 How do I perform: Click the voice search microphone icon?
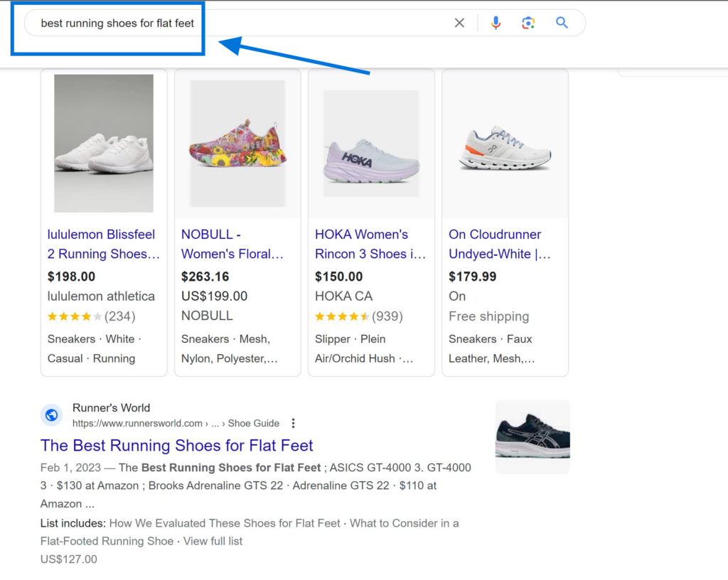coord(496,22)
